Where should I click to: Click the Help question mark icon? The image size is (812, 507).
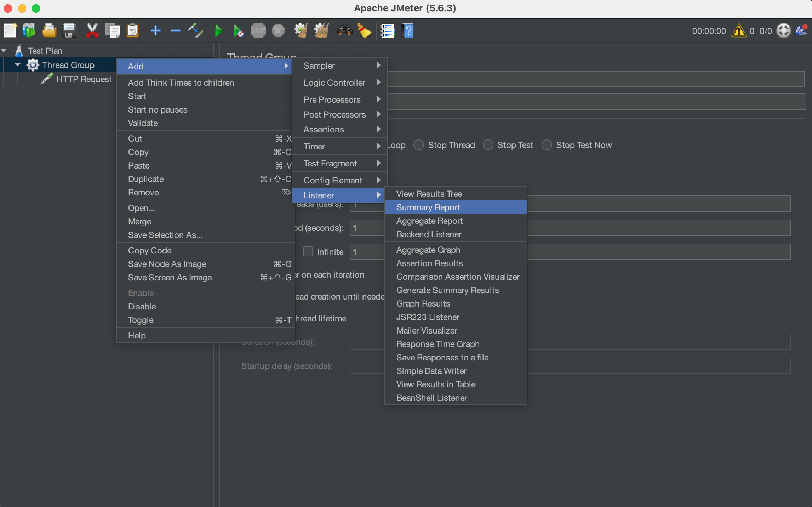point(408,31)
